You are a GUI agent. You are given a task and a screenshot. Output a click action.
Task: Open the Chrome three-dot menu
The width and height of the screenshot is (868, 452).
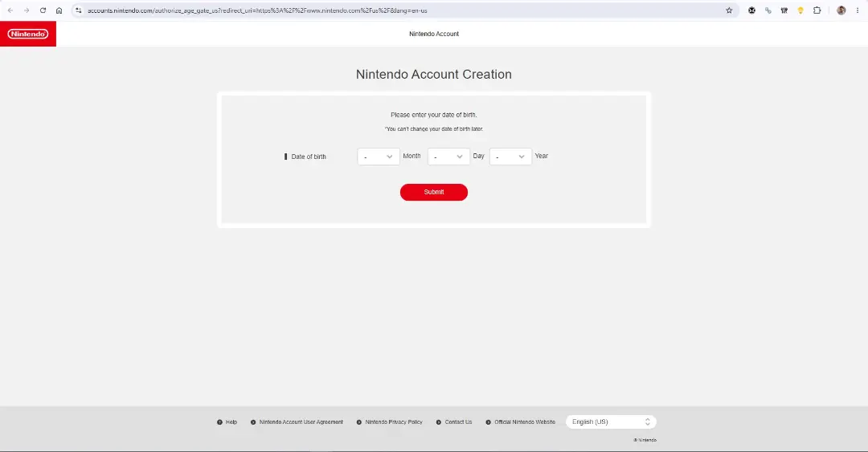(x=858, y=10)
